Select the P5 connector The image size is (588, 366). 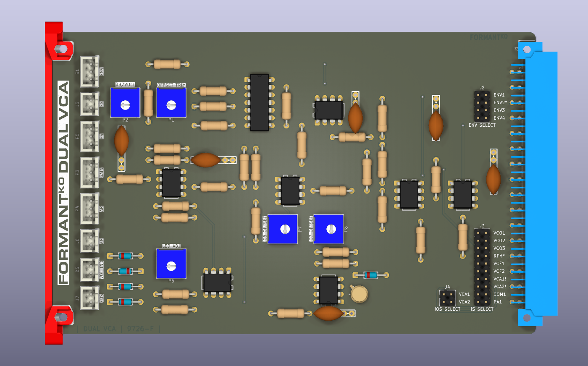89,136
